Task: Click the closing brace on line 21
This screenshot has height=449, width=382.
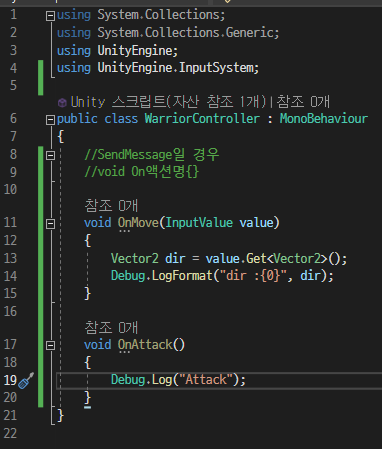Action: click(60, 415)
